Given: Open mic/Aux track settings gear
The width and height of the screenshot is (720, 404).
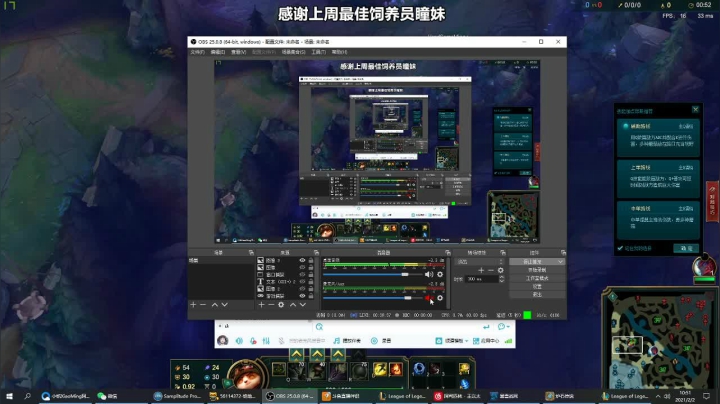Looking at the screenshot, I should click(440, 298).
